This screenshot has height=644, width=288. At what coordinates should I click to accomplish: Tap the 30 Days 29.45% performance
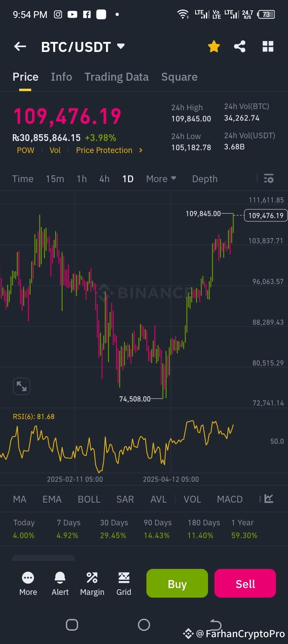(114, 529)
